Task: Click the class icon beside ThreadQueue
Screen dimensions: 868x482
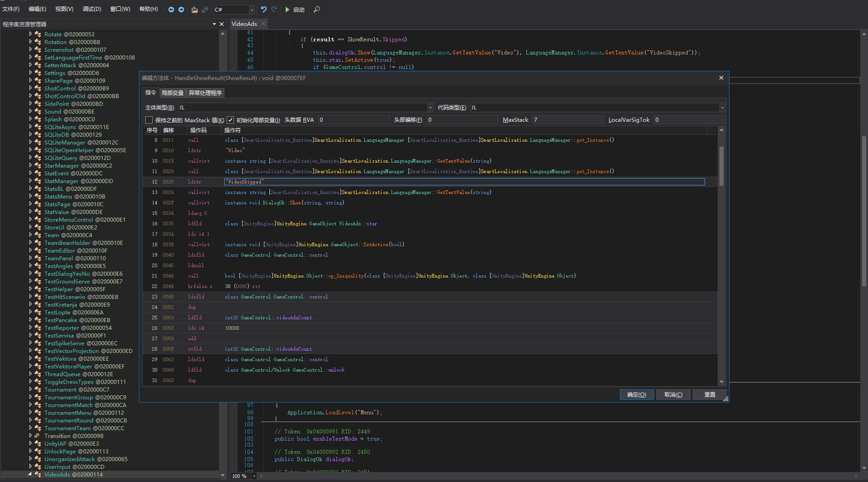Action: [38, 374]
